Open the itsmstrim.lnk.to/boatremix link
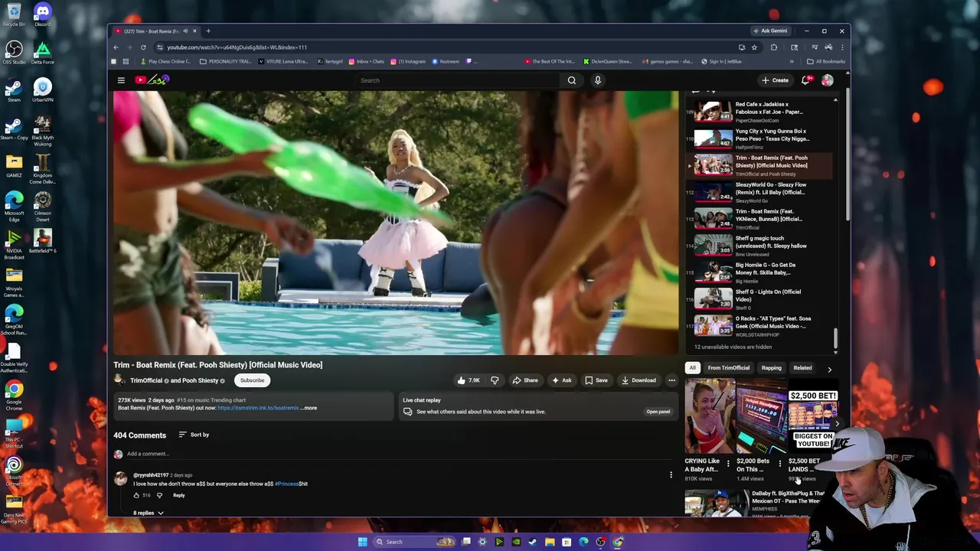Viewport: 980px width, 551px height. (x=258, y=408)
